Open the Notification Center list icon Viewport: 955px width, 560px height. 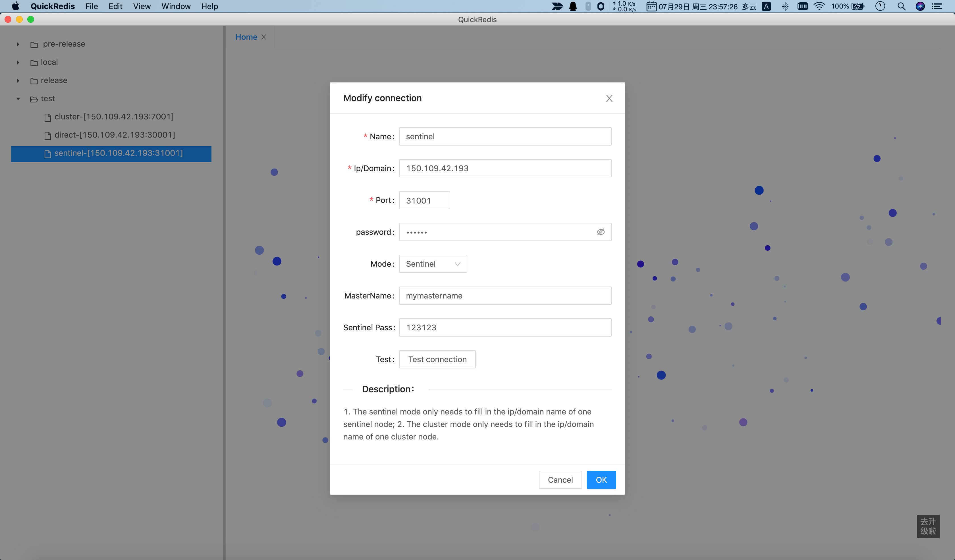coord(937,7)
